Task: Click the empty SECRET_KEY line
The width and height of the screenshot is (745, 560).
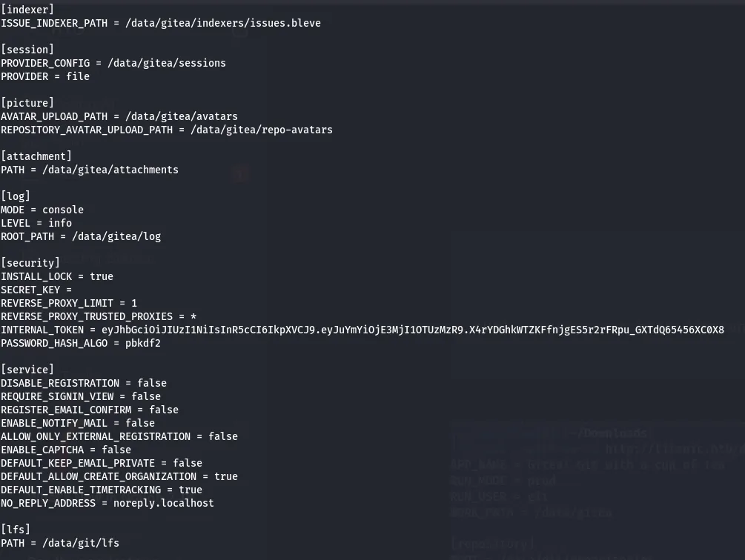Action: (x=36, y=290)
